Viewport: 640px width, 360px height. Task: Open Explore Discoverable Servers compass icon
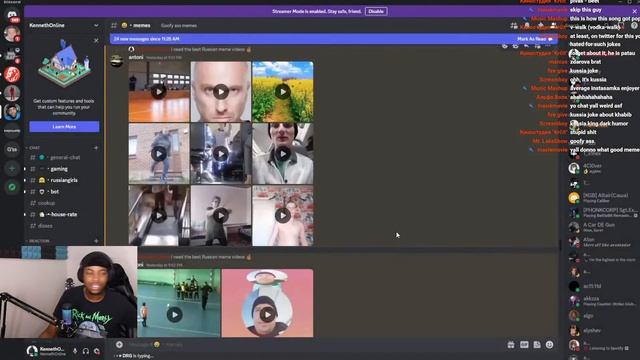[x=12, y=187]
